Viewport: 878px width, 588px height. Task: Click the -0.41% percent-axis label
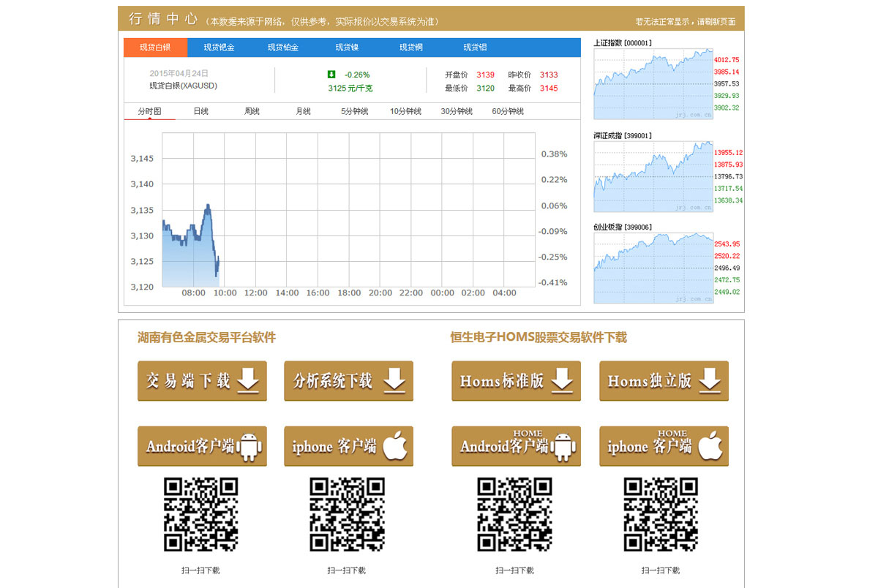tap(552, 282)
